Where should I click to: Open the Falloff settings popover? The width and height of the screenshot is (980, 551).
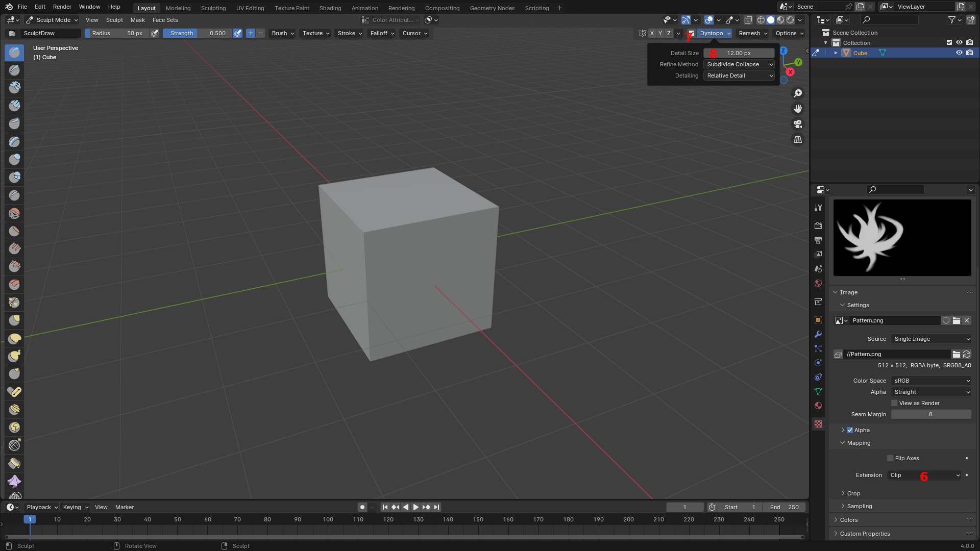[x=382, y=33]
